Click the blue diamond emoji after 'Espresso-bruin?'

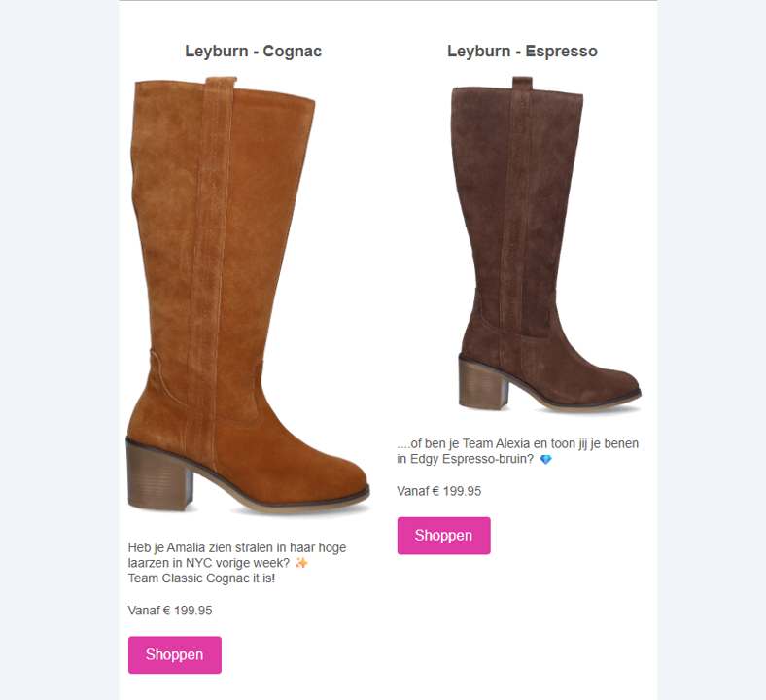coord(545,459)
